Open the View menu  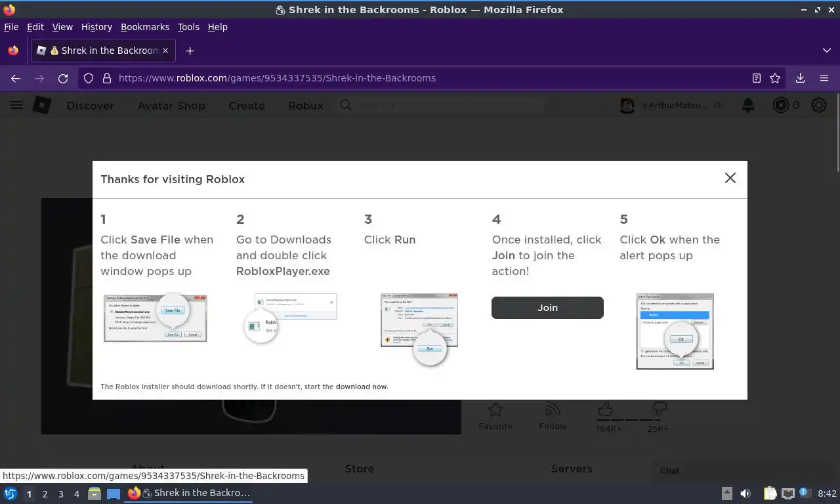[62, 27]
